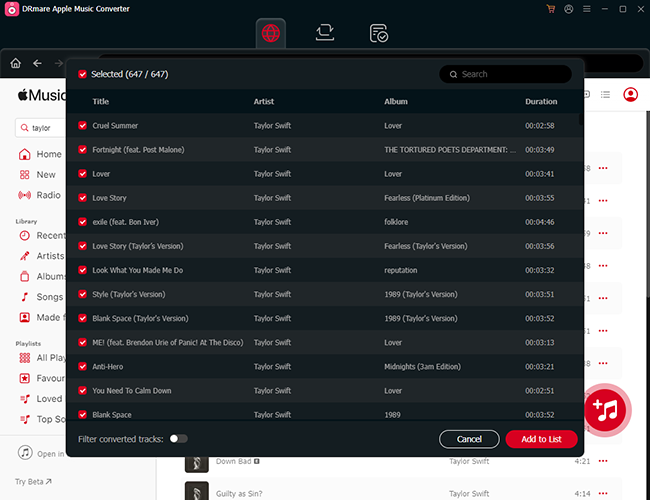Open the shopping cart icon in title bar
Viewport: 650px width, 500px height.
551,9
